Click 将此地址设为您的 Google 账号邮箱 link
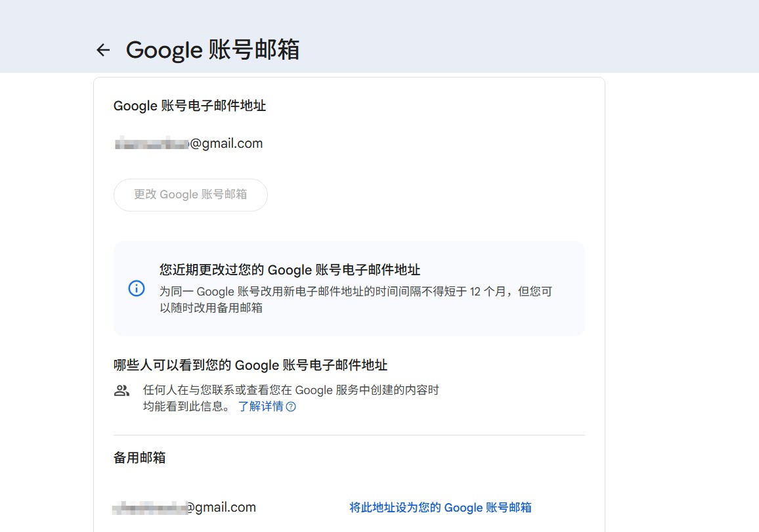Viewport: 759px width, 532px height. coord(440,507)
